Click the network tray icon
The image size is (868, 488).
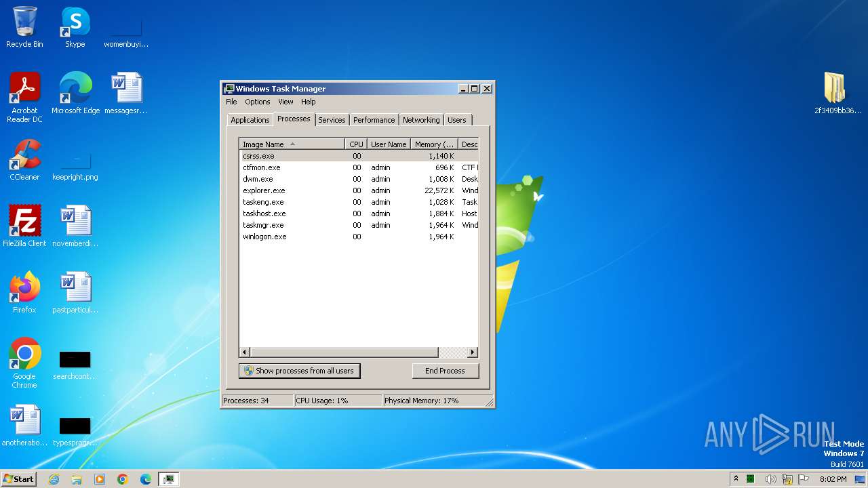[787, 479]
